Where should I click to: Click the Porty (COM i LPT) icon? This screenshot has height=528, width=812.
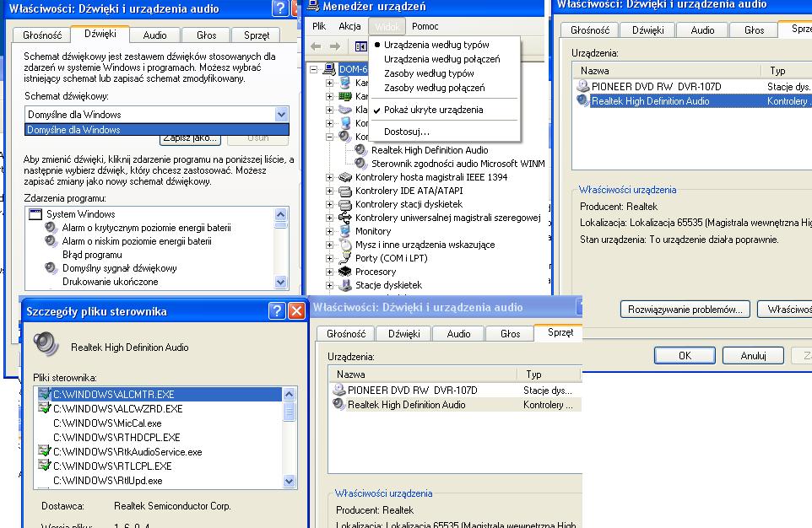[345, 258]
